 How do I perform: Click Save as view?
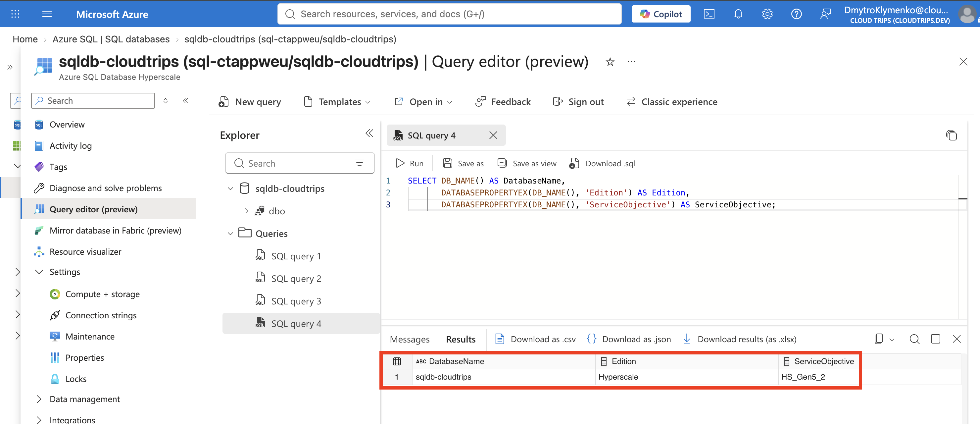coord(527,163)
